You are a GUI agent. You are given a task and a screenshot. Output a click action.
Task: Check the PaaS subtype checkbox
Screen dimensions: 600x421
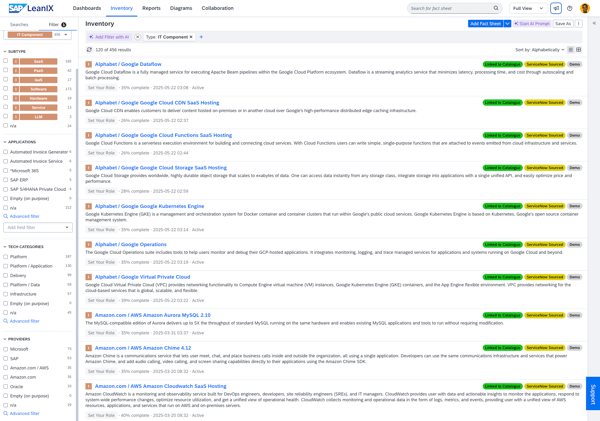[5, 70]
